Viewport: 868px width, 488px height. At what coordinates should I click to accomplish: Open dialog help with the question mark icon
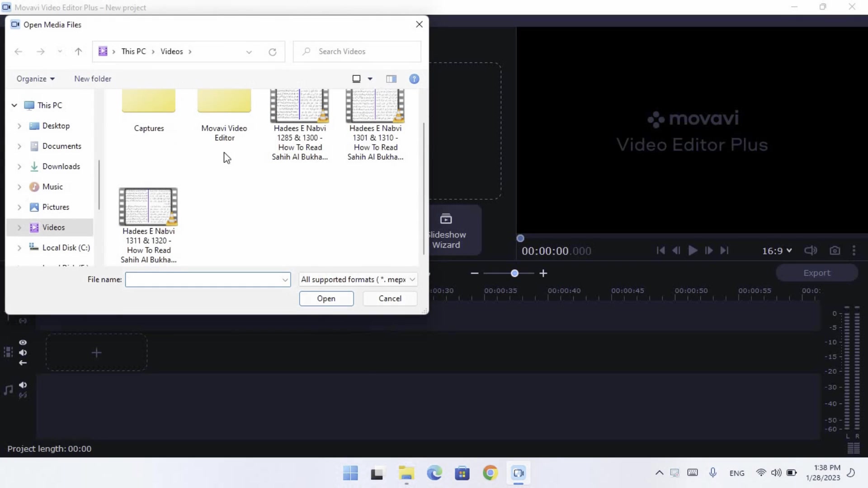click(414, 79)
